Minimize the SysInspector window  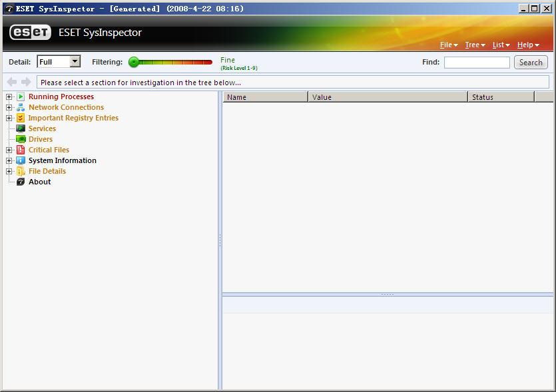[x=523, y=9]
